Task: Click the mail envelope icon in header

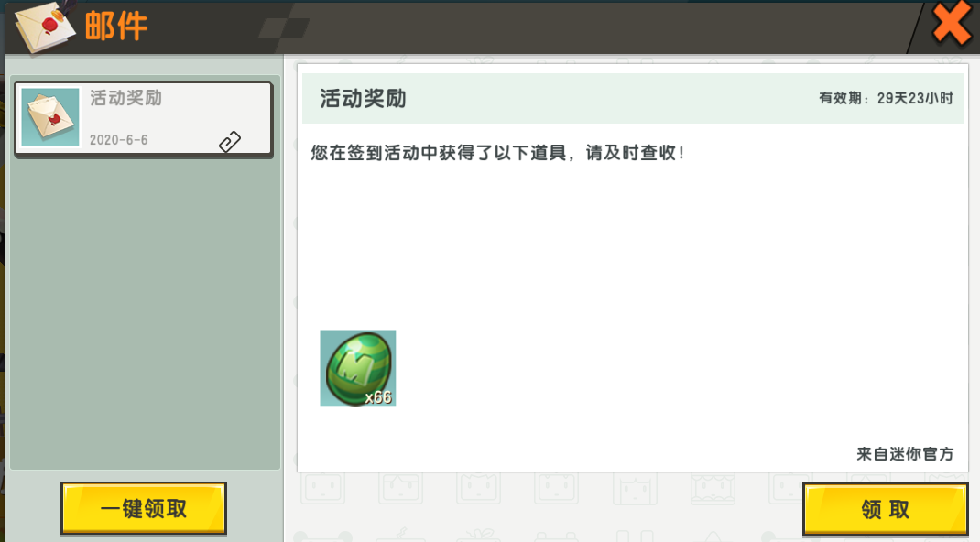Action: point(46,27)
